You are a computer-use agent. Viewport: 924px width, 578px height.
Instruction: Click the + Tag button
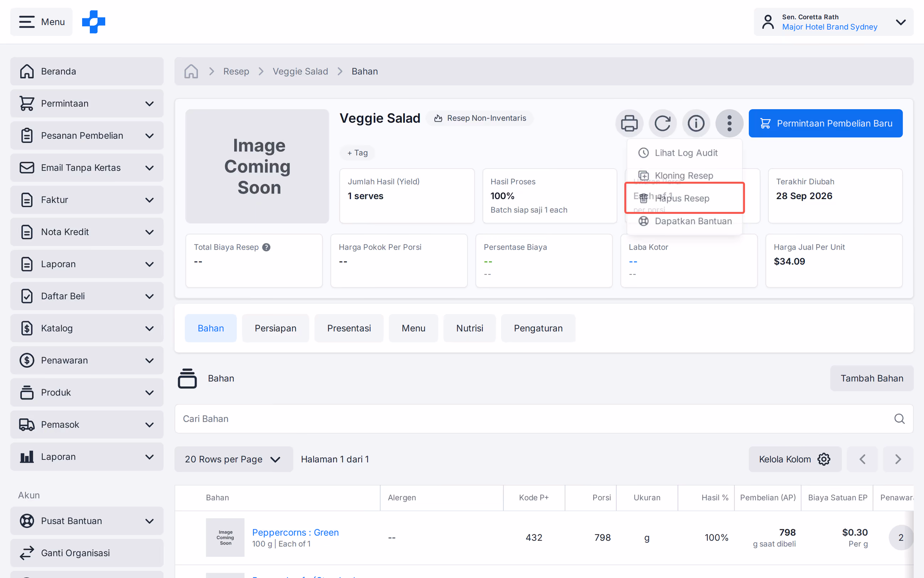358,153
